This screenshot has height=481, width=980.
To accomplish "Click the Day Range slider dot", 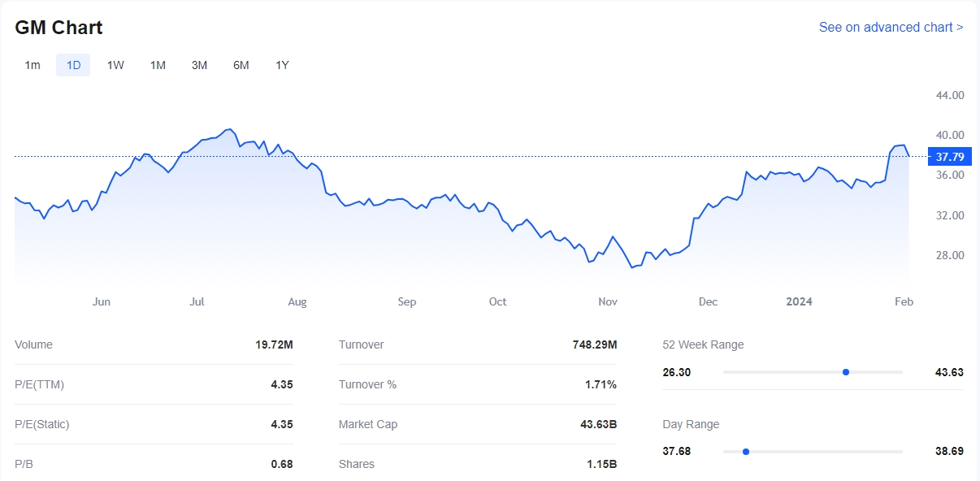I will [x=745, y=452].
